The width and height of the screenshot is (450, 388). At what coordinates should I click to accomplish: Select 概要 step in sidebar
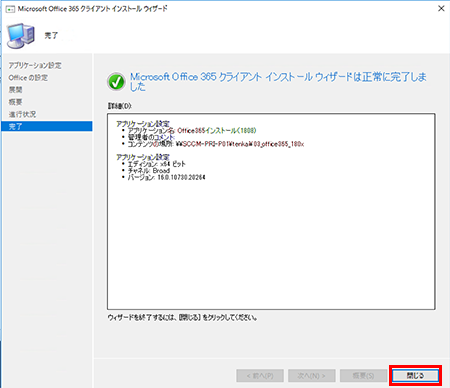[15, 102]
